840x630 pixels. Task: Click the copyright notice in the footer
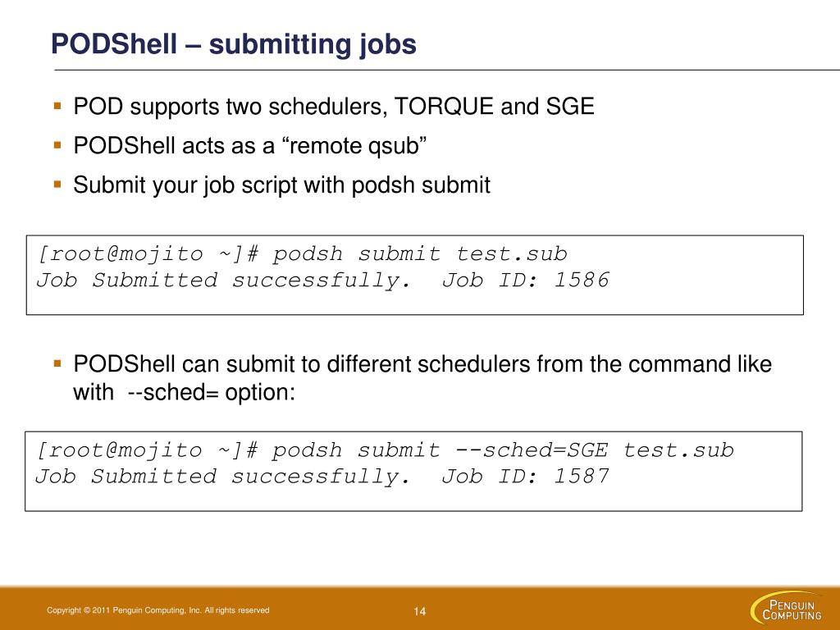[158, 610]
